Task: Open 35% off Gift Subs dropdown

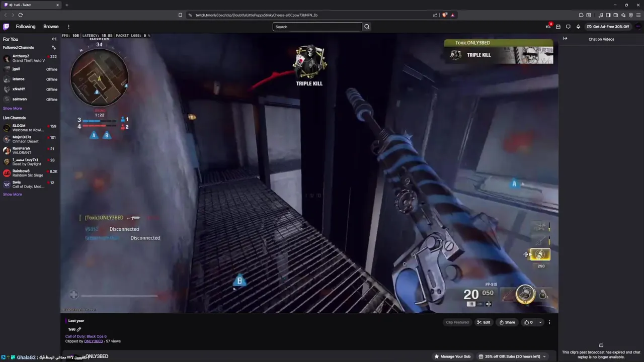Action: coord(513,356)
